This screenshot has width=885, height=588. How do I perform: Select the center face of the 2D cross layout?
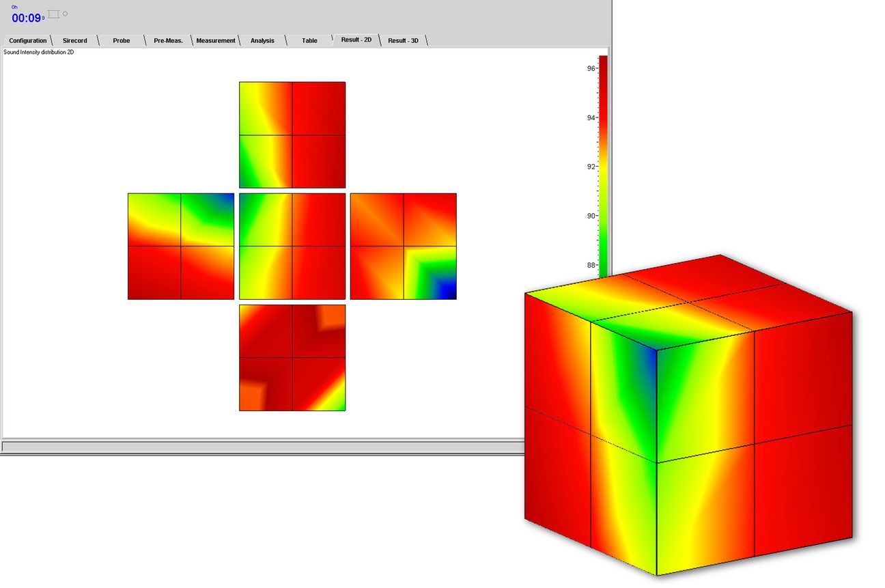(x=292, y=247)
